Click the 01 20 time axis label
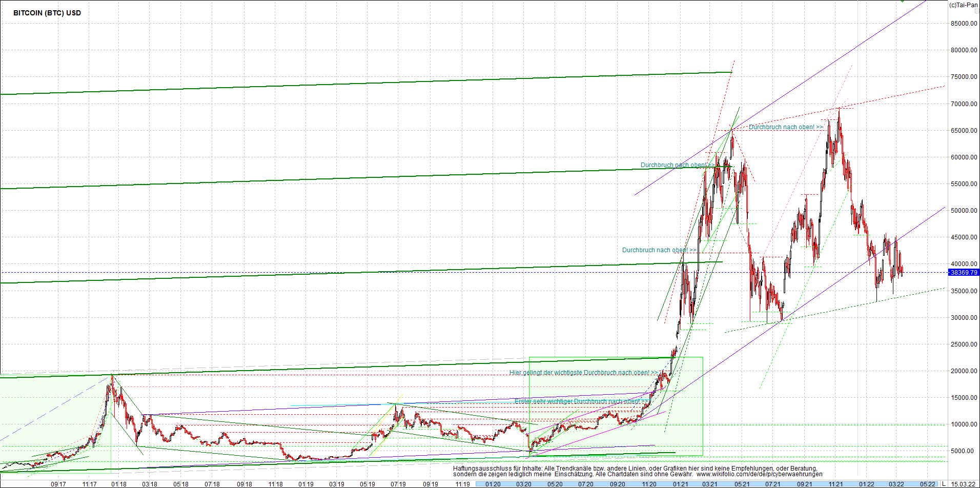The image size is (980, 488). (x=493, y=484)
